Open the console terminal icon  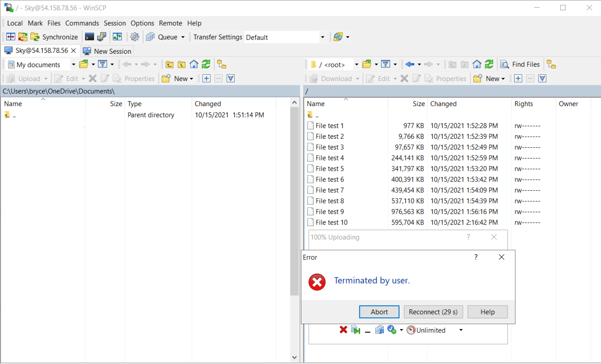click(89, 37)
